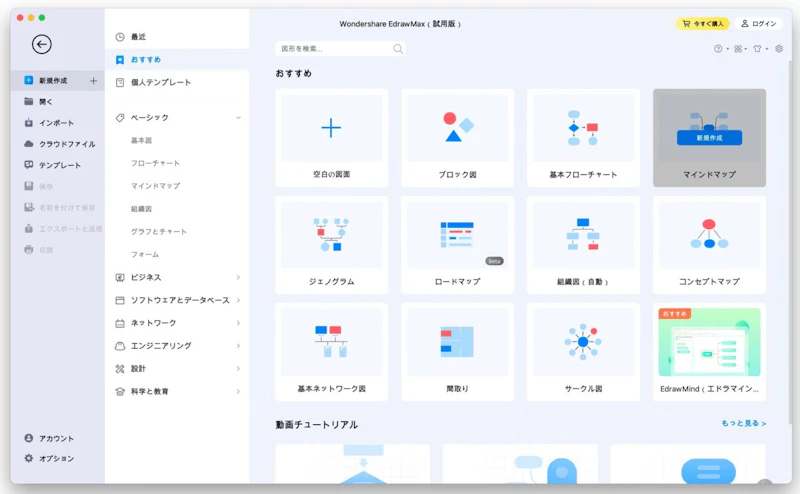Select 組織図 subcategory
Viewport: 800px width, 494px height.
pyautogui.click(x=141, y=209)
